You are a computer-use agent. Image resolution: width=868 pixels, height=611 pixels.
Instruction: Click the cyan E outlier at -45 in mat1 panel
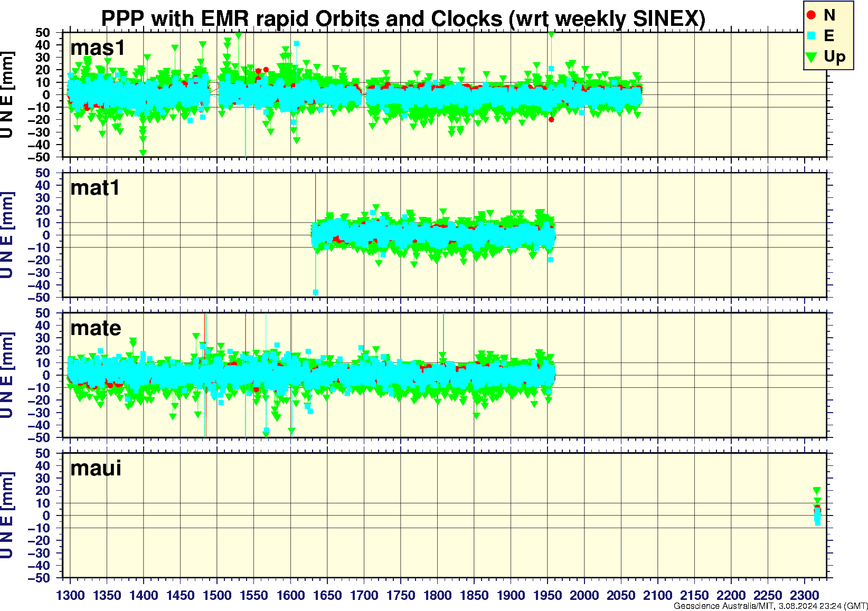pyautogui.click(x=316, y=292)
